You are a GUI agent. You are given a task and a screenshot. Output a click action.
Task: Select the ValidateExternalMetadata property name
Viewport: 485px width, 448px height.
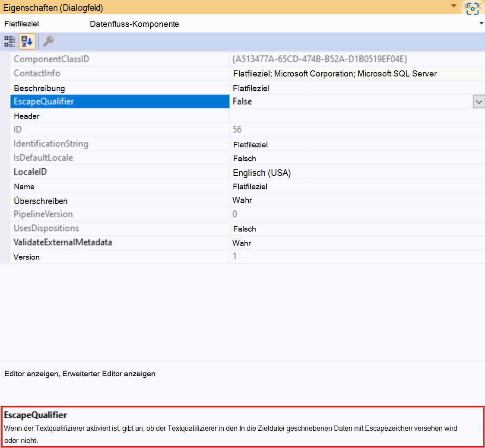pyautogui.click(x=63, y=242)
